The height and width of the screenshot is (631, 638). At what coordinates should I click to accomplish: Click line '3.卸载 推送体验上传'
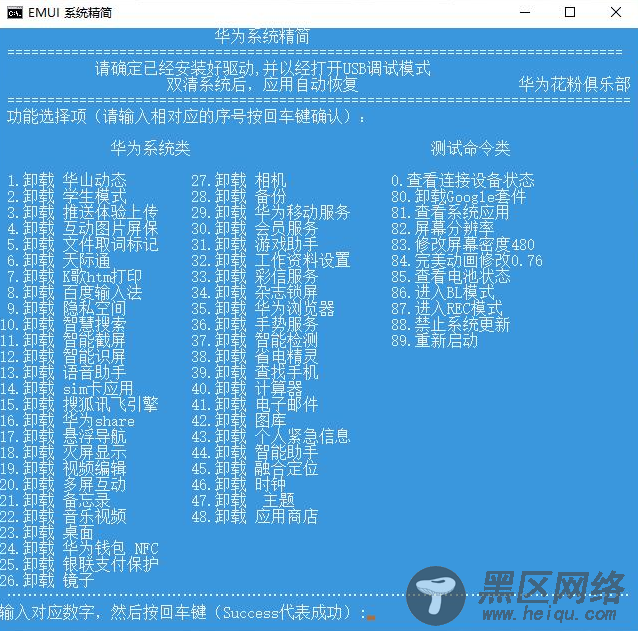(83, 213)
